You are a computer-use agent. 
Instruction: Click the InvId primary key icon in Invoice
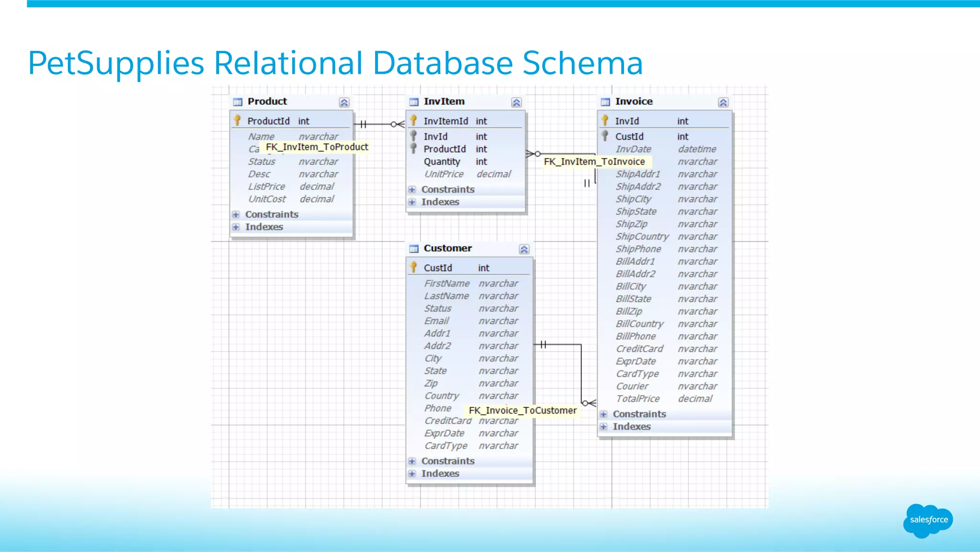pos(605,120)
